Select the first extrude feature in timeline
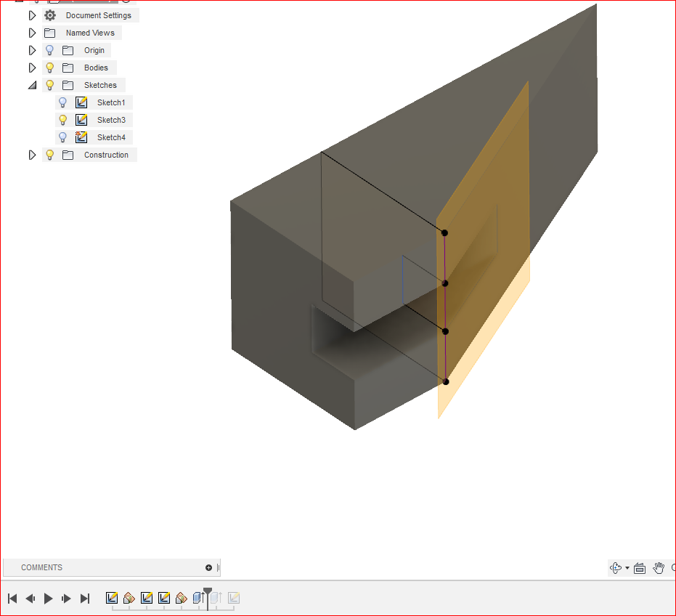The image size is (676, 616). click(x=129, y=598)
